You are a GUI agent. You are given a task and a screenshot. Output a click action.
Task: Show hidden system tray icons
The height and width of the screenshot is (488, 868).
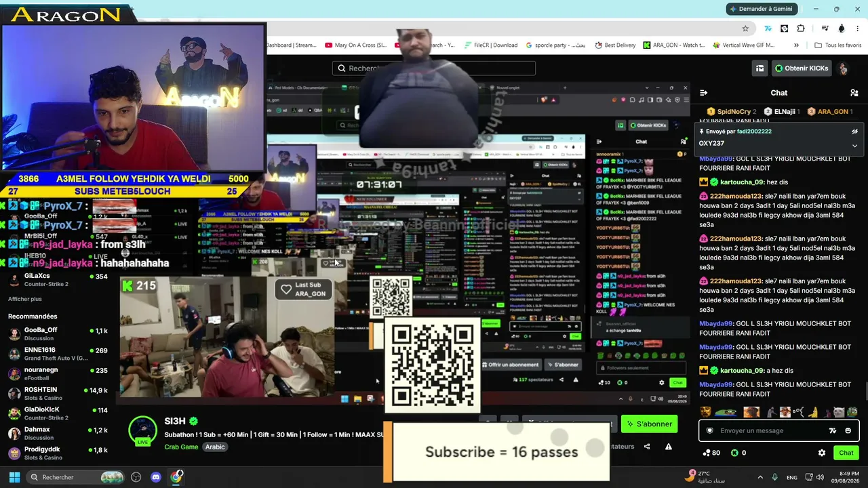click(x=760, y=477)
